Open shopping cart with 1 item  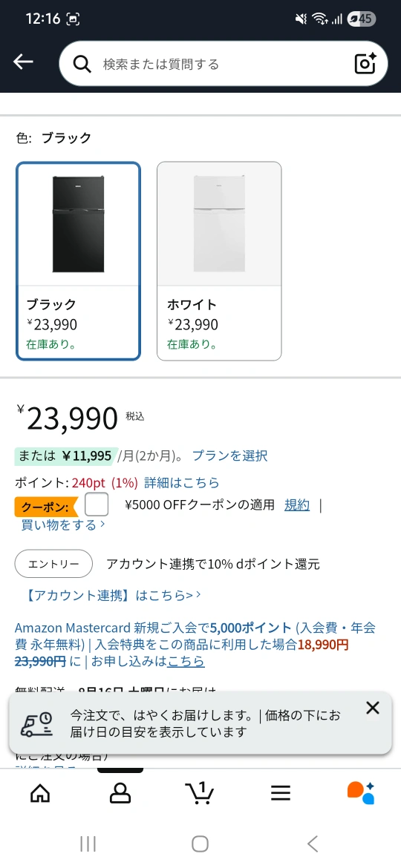click(200, 793)
